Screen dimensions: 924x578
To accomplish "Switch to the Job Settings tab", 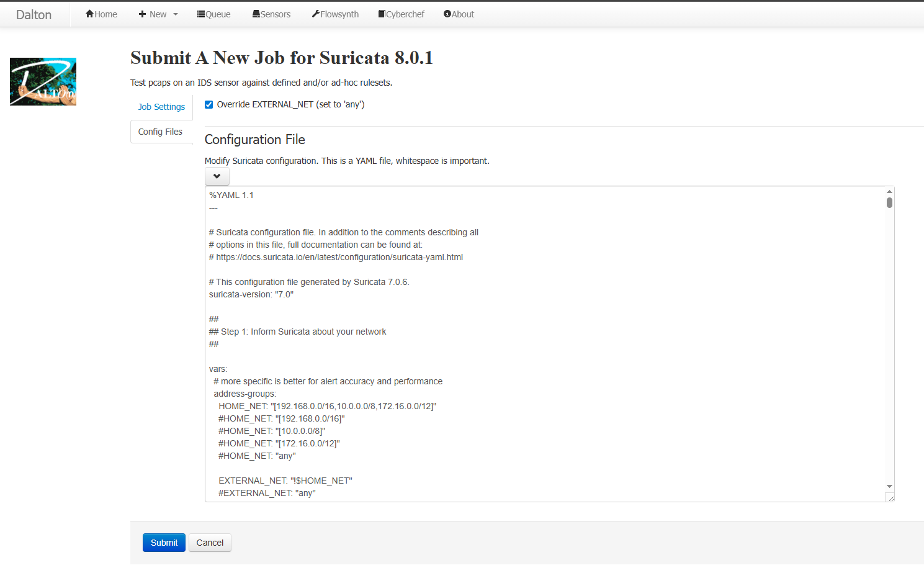I will point(161,107).
